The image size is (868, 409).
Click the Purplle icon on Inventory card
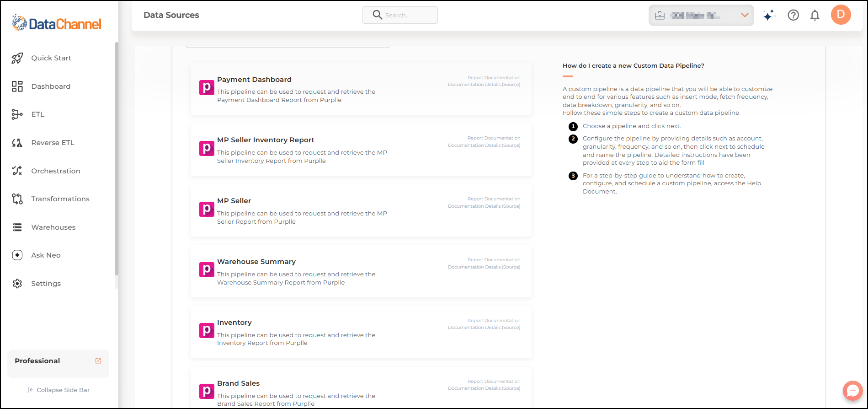coord(207,330)
